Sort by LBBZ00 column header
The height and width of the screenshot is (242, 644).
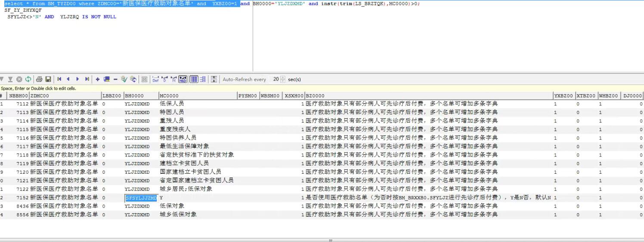[x=112, y=96]
